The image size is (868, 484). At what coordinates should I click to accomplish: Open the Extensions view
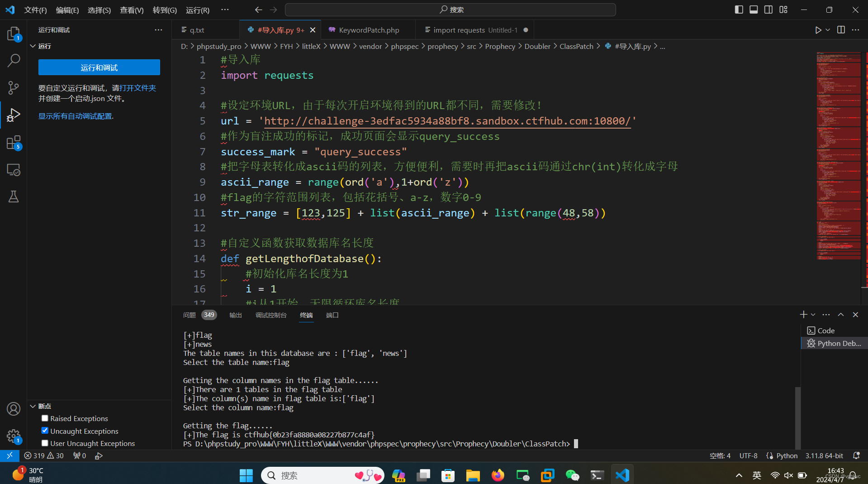click(14, 143)
